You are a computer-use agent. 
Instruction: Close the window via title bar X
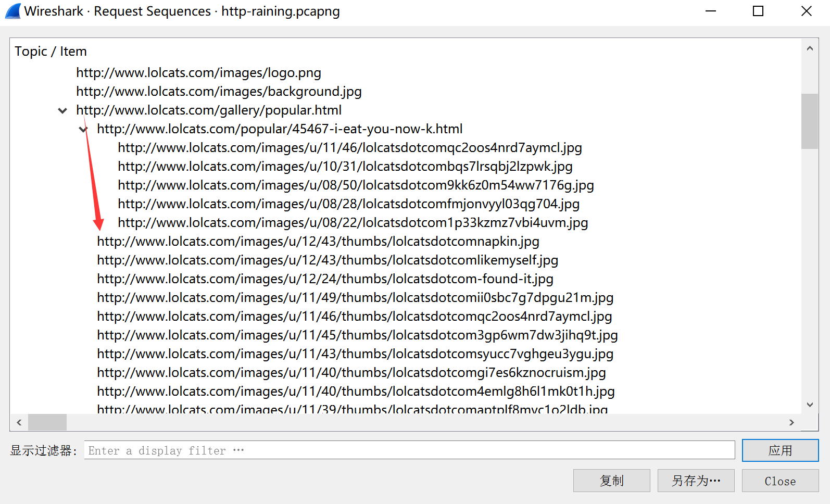[x=807, y=11]
